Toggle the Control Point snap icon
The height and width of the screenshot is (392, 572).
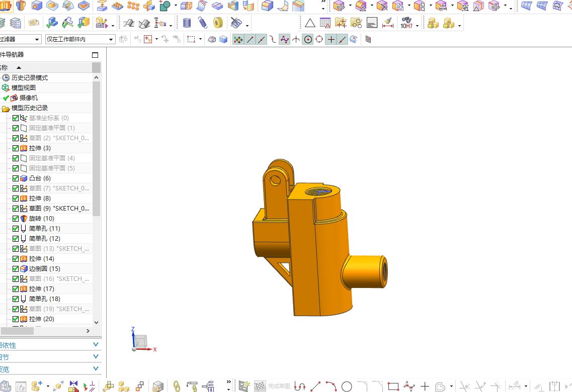click(x=273, y=39)
